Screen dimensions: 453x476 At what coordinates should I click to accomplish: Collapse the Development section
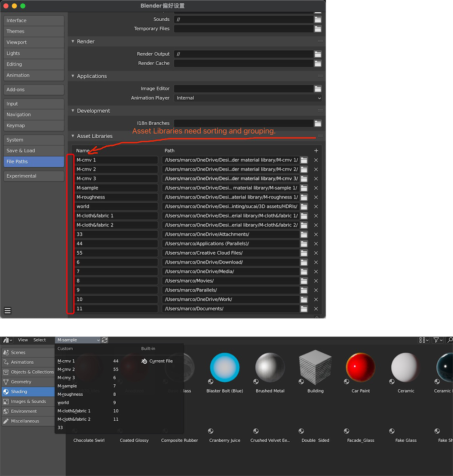(73, 111)
